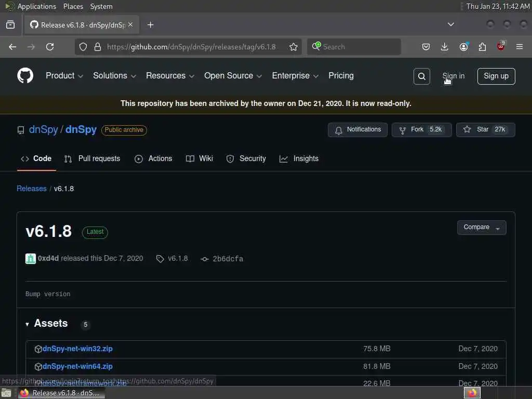This screenshot has height=399, width=532.
Task: Click the Sign in link
Action: 453,76
